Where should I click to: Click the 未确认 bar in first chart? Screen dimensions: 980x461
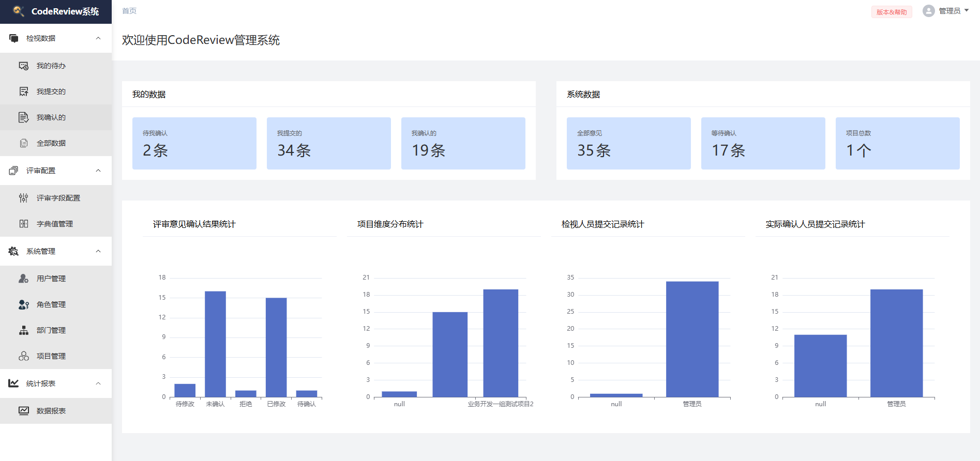tap(215, 344)
